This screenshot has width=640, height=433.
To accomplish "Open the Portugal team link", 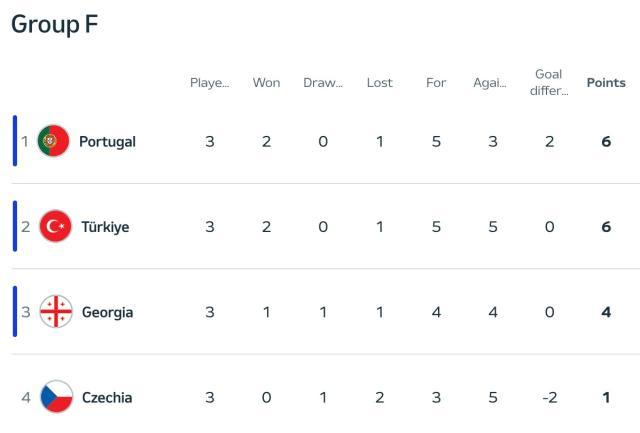I will pos(107,142).
